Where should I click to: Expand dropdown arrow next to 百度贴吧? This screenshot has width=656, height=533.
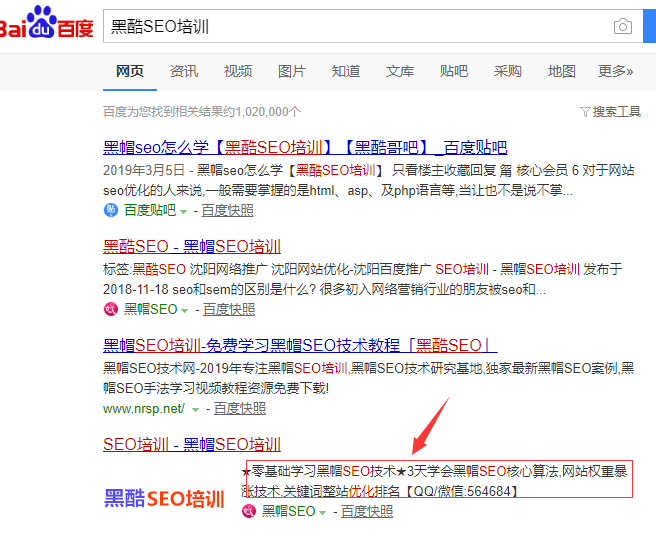coord(183,212)
